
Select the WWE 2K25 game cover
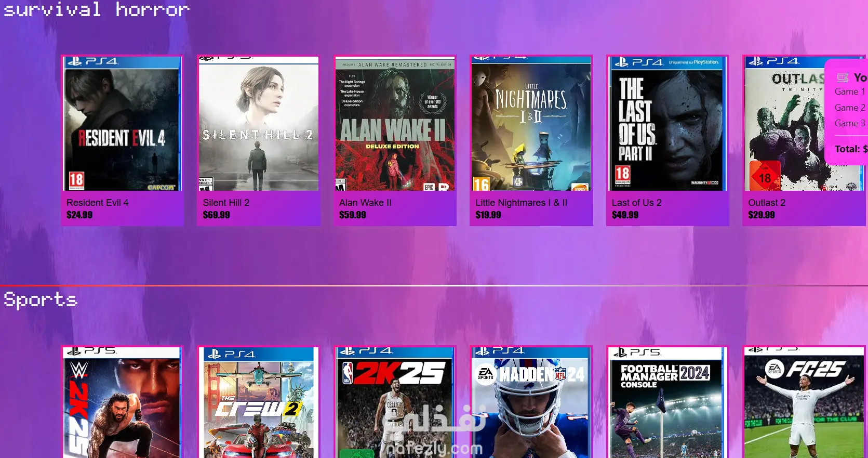[x=122, y=403]
